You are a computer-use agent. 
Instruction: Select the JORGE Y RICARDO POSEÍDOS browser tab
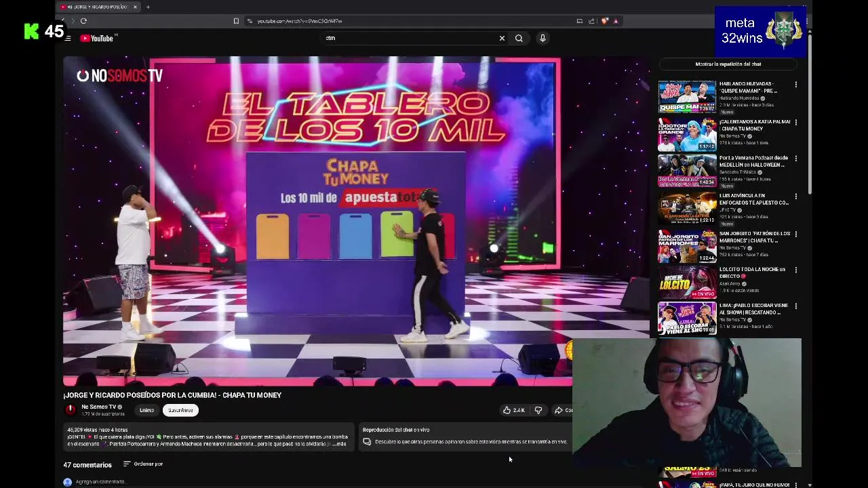[98, 7]
